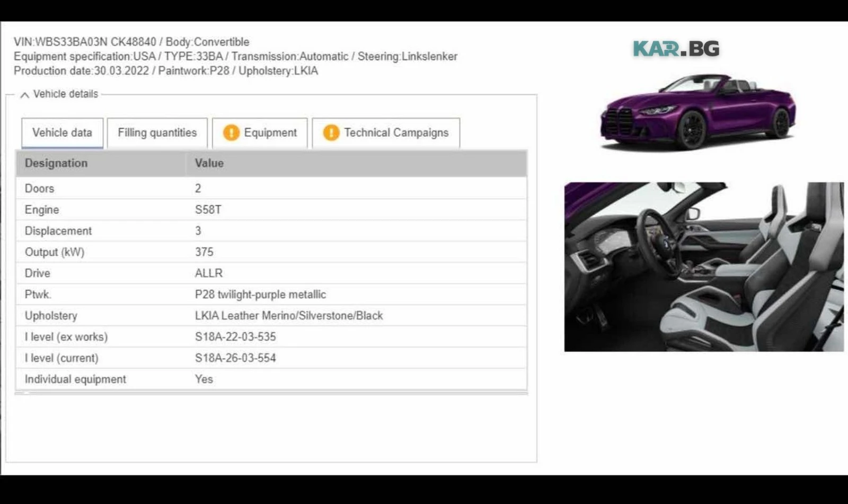Collapse the Vehicle details section chevron
The width and height of the screenshot is (848, 504).
[24, 95]
